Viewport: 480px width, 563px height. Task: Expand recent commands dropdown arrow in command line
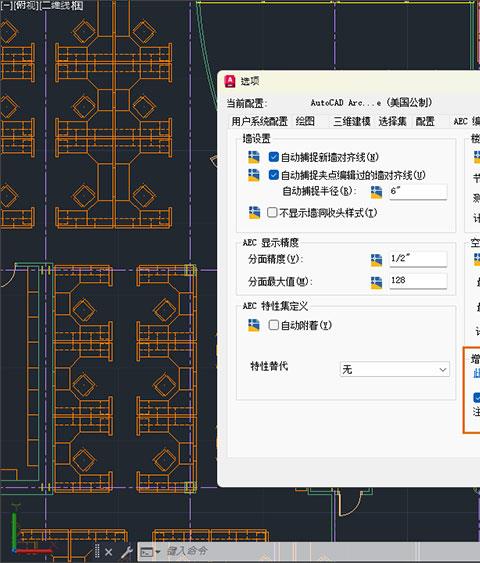click(157, 552)
